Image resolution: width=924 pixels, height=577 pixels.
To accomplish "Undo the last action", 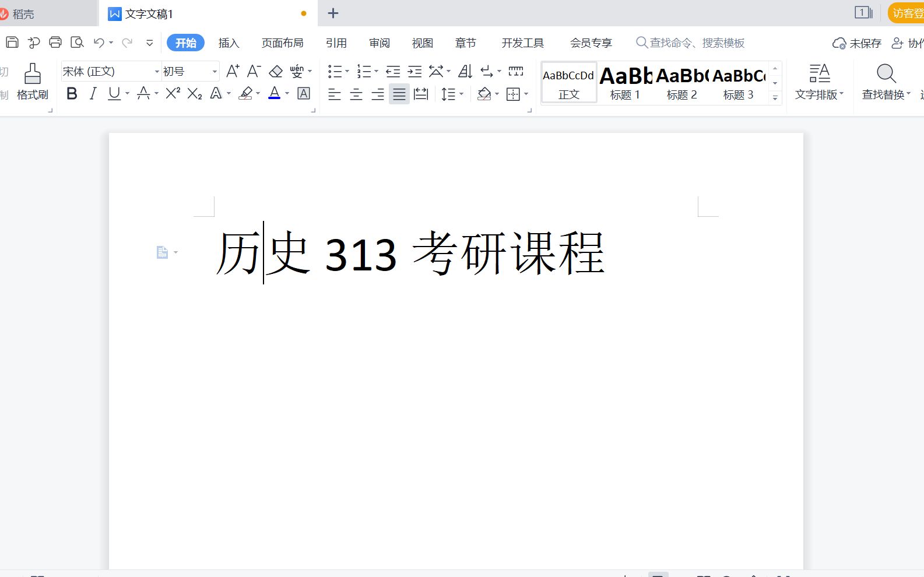I will 99,43.
